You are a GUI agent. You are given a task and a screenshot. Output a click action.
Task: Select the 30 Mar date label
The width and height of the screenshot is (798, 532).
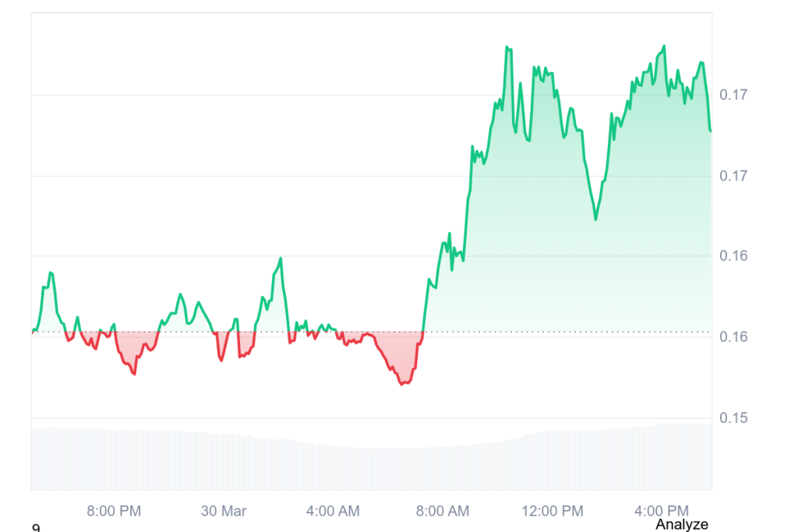pyautogui.click(x=224, y=512)
